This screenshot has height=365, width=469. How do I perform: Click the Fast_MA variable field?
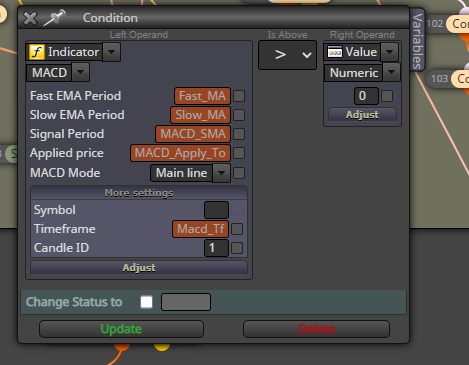click(x=202, y=96)
